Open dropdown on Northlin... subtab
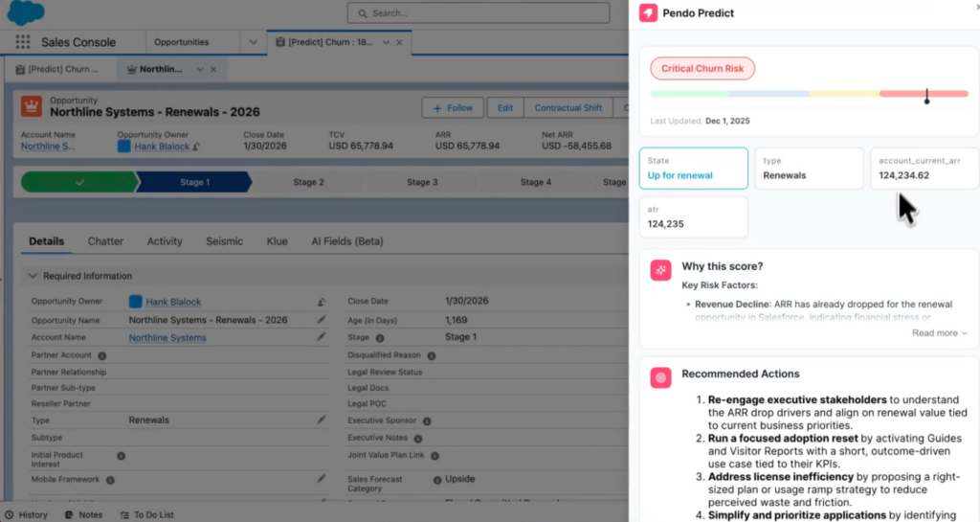980x522 pixels. tap(200, 69)
